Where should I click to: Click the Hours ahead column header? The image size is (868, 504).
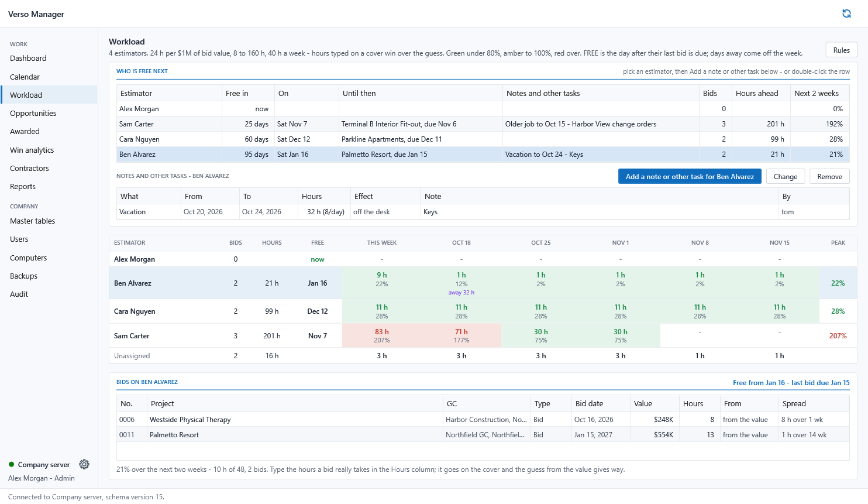pos(761,93)
